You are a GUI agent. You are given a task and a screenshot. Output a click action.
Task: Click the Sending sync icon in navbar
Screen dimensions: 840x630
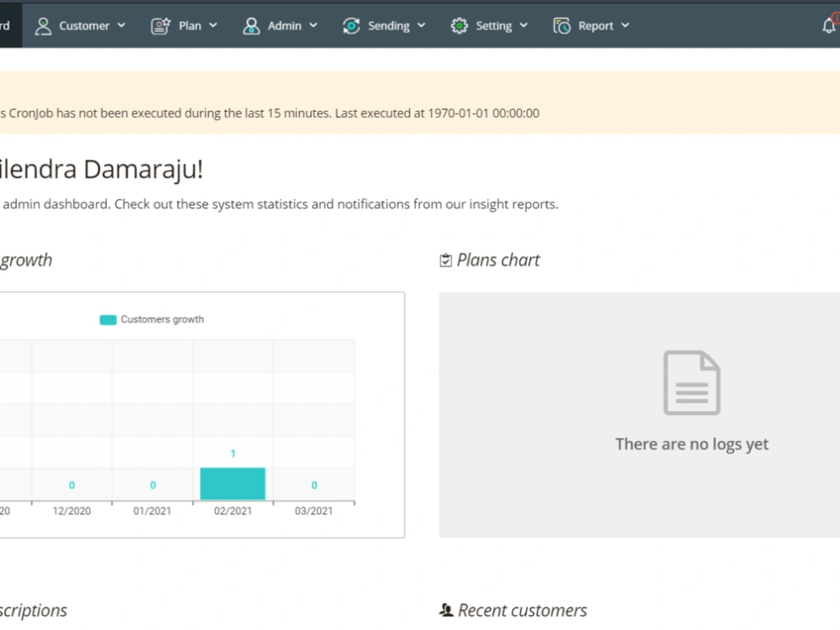pyautogui.click(x=351, y=26)
